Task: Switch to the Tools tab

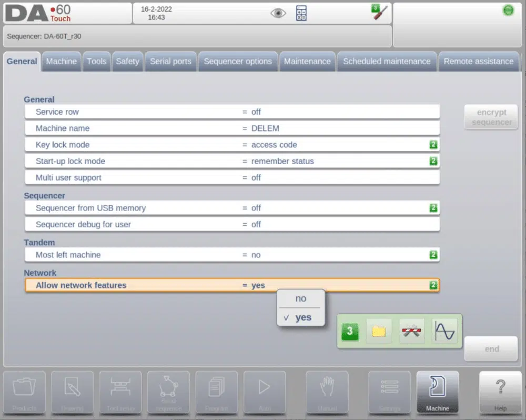Action: [97, 62]
